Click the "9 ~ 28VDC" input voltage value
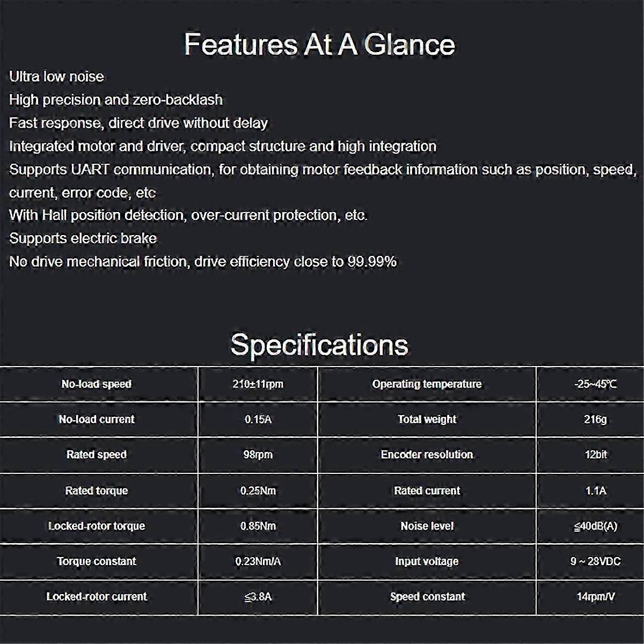644x644 pixels. tap(595, 561)
